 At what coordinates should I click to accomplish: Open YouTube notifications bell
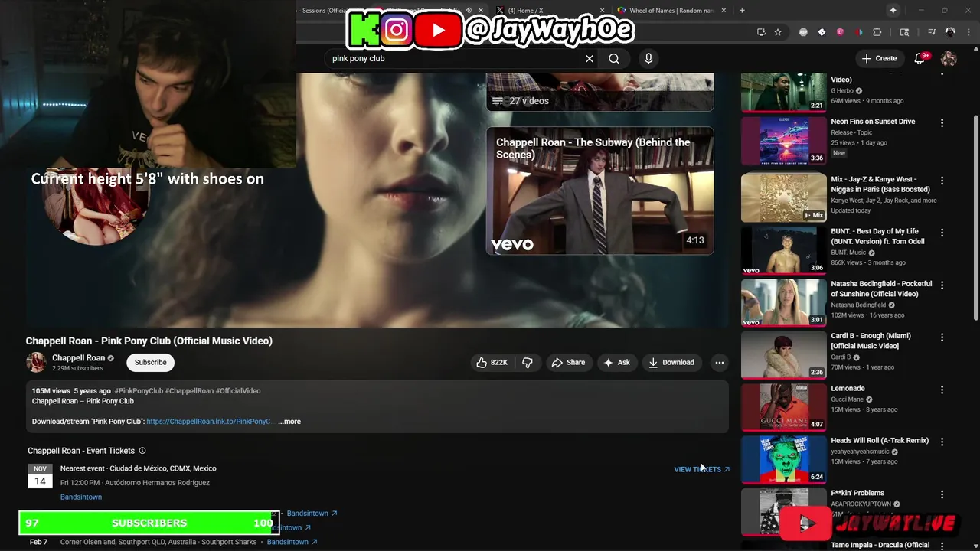tap(920, 58)
